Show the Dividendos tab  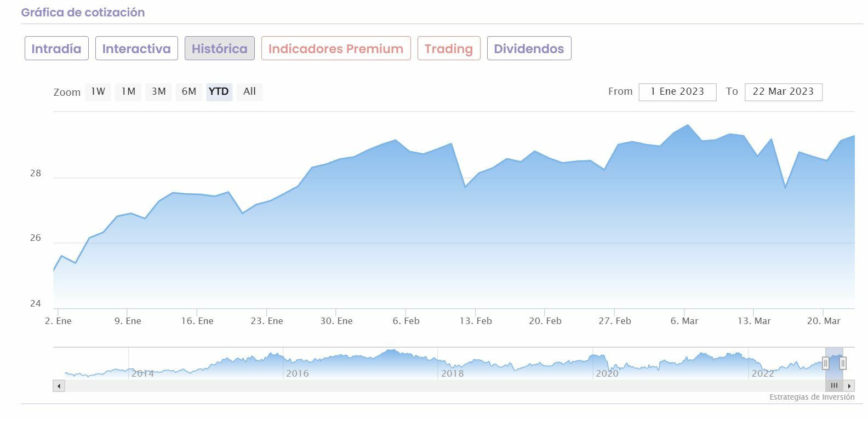529,49
